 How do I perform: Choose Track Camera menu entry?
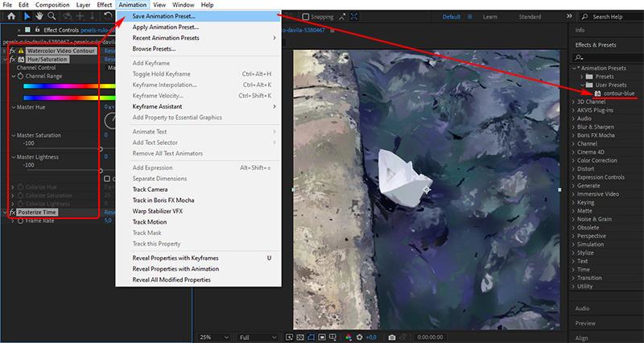tap(198, 189)
